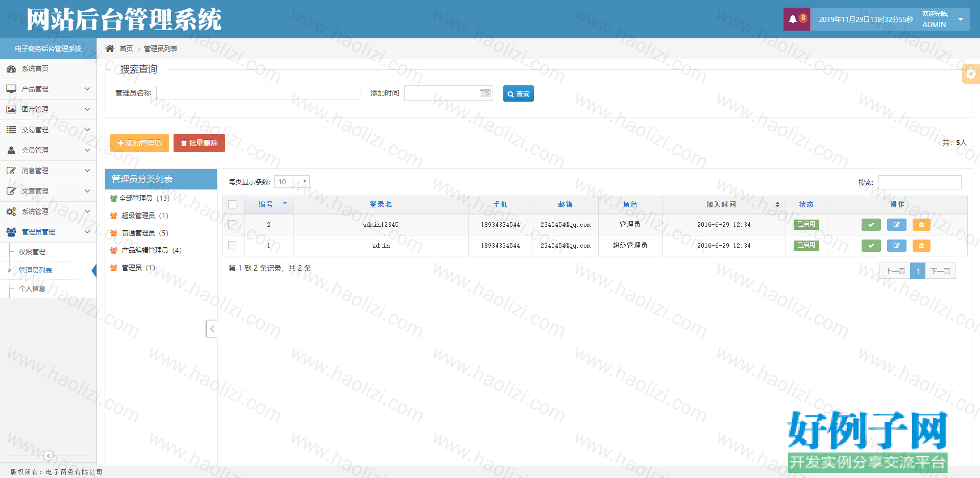Filter by 普通管理员 (5) category
The width and height of the screenshot is (980, 478).
tap(145, 233)
